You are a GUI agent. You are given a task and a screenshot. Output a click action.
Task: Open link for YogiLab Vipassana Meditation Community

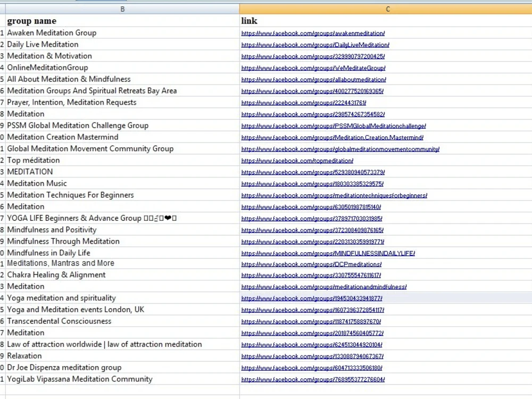click(313, 379)
